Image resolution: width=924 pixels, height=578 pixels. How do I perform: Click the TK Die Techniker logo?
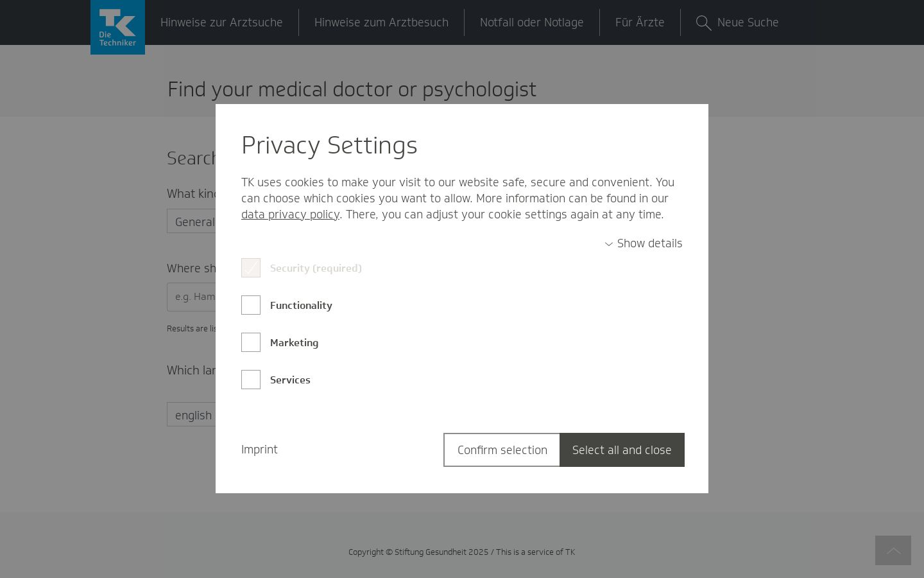pyautogui.click(x=117, y=27)
